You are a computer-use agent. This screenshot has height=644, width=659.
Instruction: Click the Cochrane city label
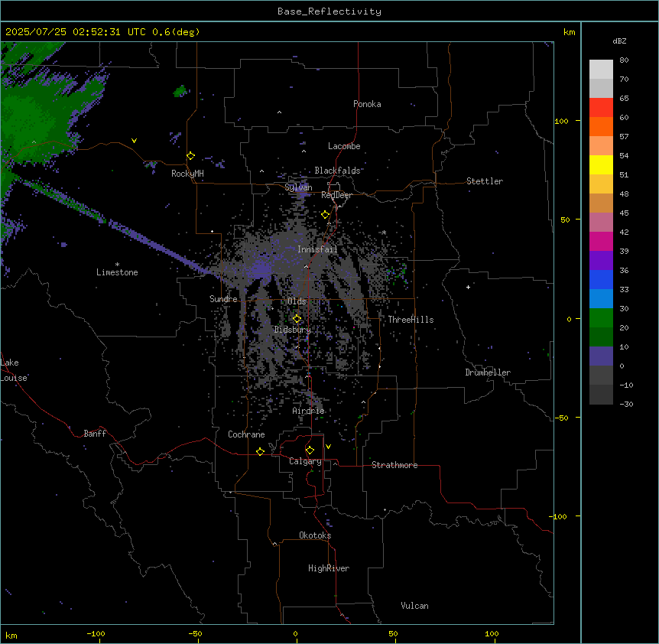coord(246,434)
